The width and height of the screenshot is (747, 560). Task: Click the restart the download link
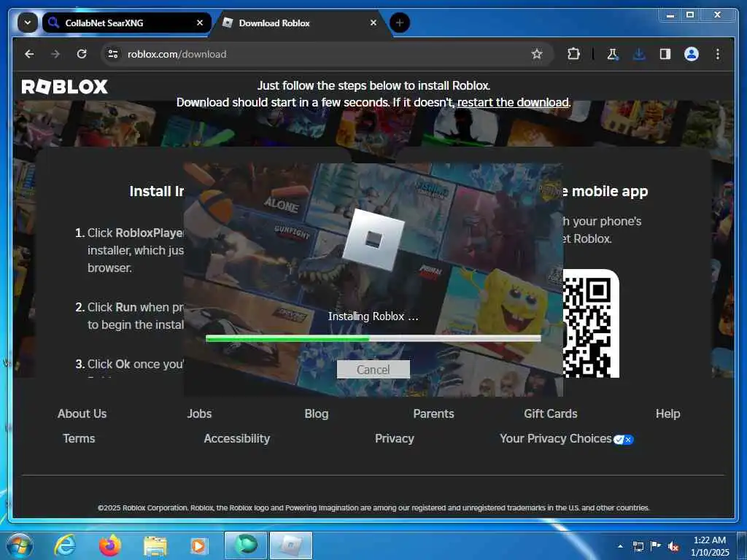[x=513, y=102]
